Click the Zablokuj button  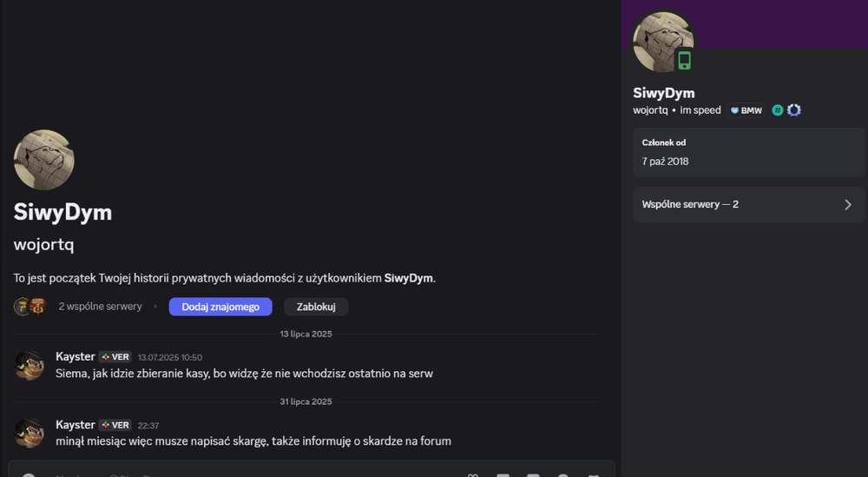click(x=316, y=307)
